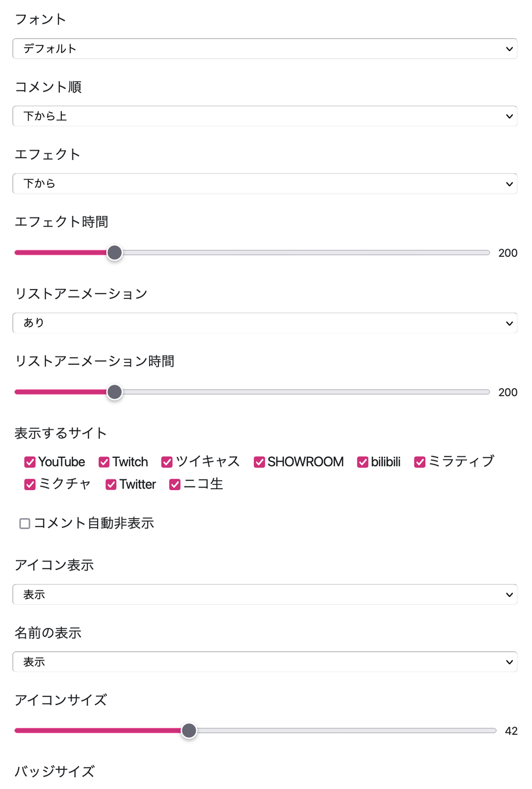The height and width of the screenshot is (789, 532).
Task: Click the エフェクト時間 slider handle
Action: 114,253
